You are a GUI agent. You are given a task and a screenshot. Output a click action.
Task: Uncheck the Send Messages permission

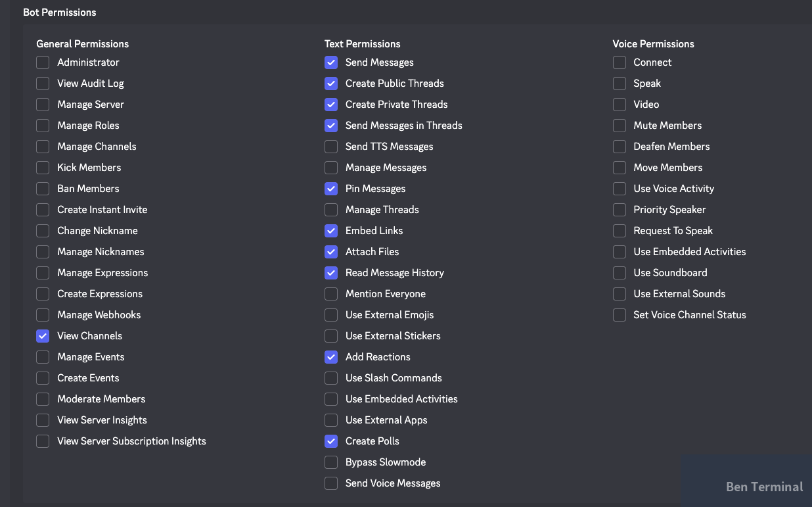tap(331, 62)
